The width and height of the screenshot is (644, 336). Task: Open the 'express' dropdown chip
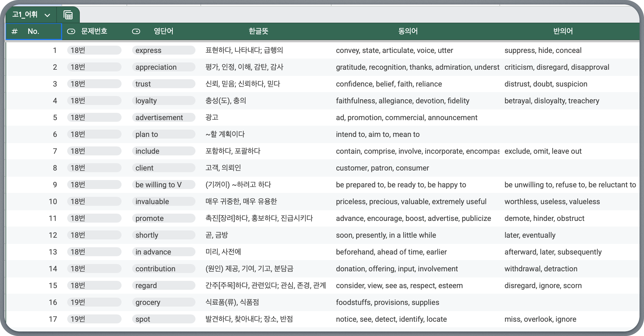pyautogui.click(x=164, y=50)
